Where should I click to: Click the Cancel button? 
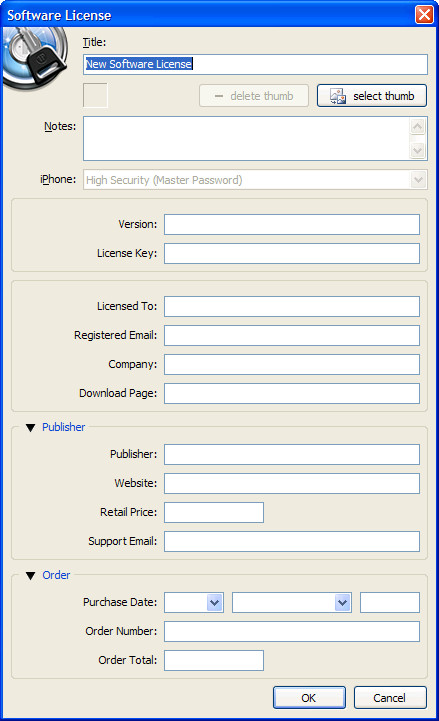(x=390, y=698)
